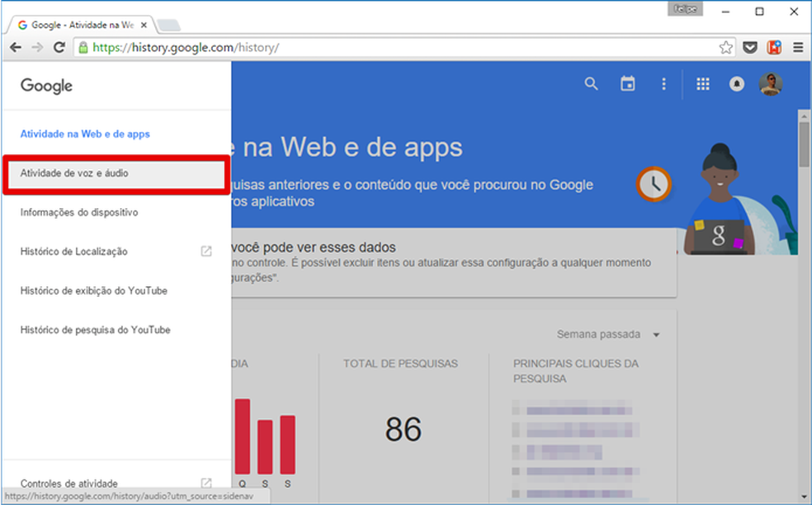Open Histórico de Localização
Image resolution: width=812 pixels, height=505 pixels.
(x=74, y=252)
